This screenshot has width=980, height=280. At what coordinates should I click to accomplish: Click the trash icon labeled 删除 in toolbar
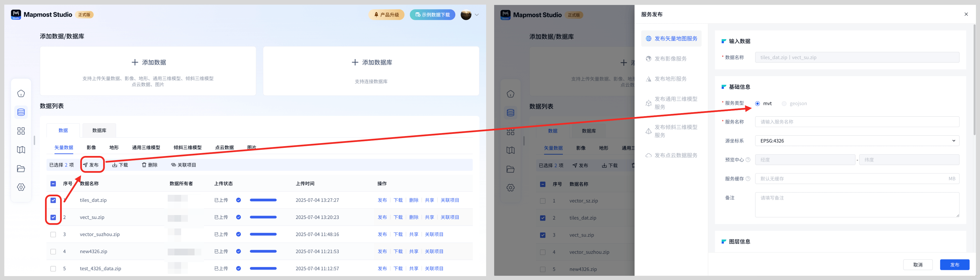coord(144,165)
